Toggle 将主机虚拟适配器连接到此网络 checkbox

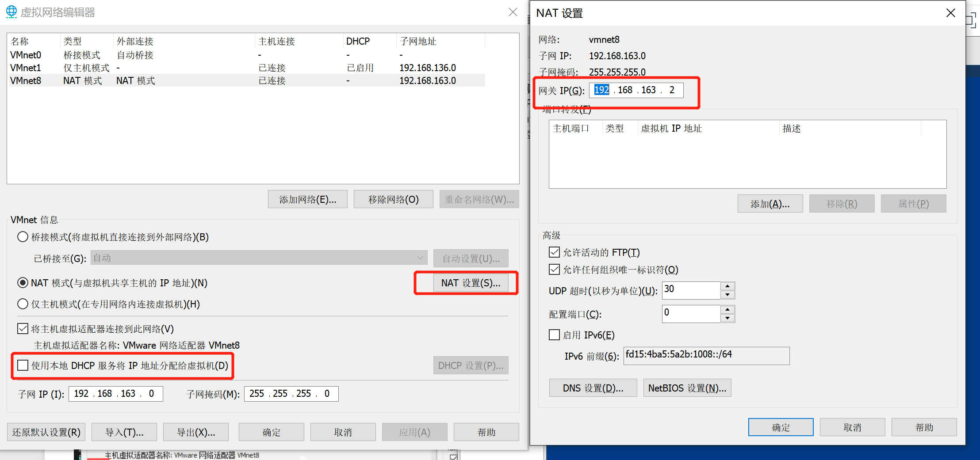point(23,329)
